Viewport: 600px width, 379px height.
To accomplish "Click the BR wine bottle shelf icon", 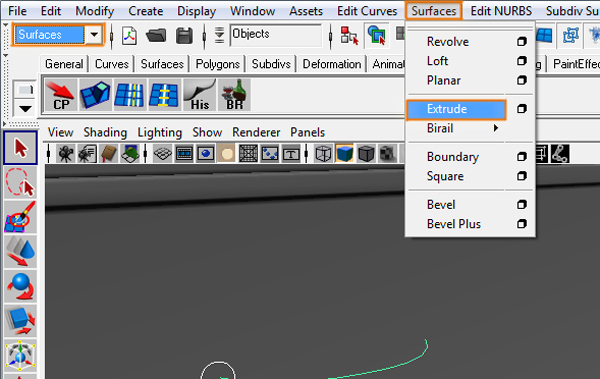I will [234, 95].
